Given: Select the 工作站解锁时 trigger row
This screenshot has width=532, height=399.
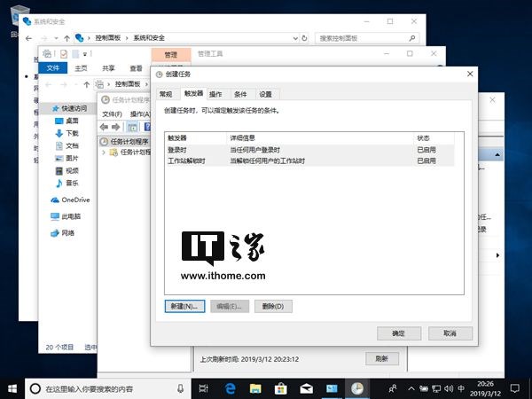Looking at the screenshot, I should pos(309,160).
